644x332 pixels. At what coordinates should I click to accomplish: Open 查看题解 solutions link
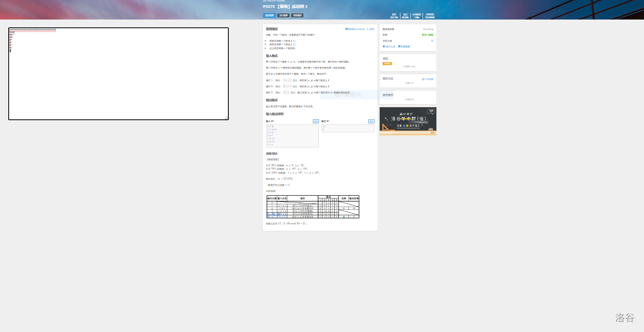pyautogui.click(x=404, y=46)
